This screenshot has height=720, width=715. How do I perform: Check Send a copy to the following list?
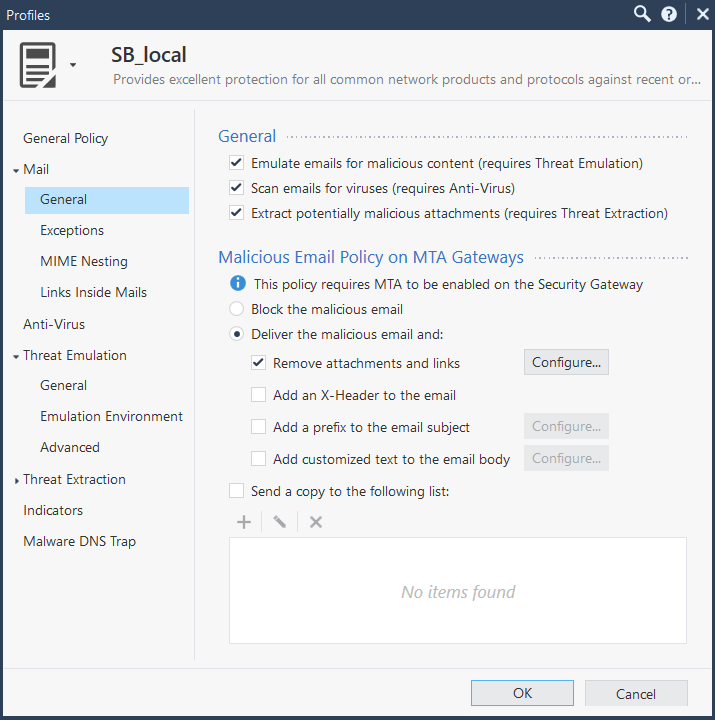[x=236, y=490]
